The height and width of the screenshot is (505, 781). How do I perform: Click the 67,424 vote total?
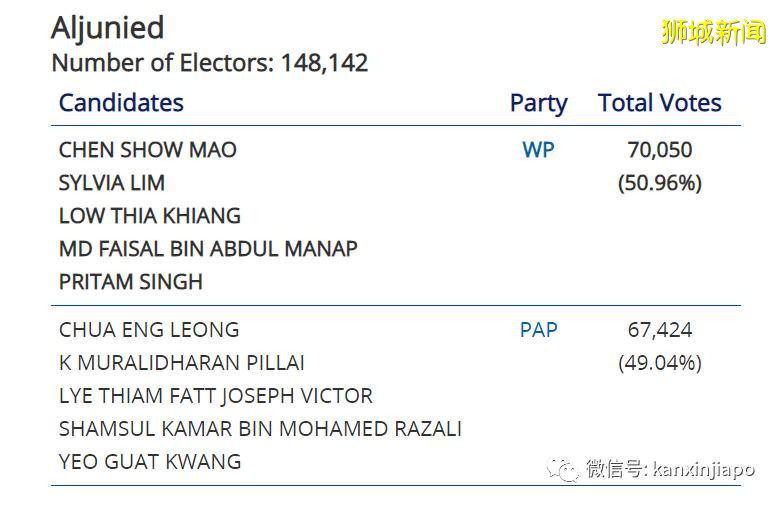point(659,330)
